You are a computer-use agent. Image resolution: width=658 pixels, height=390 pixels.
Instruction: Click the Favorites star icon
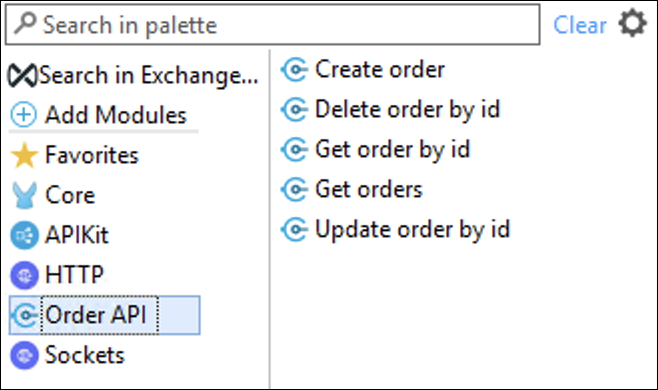(x=24, y=155)
